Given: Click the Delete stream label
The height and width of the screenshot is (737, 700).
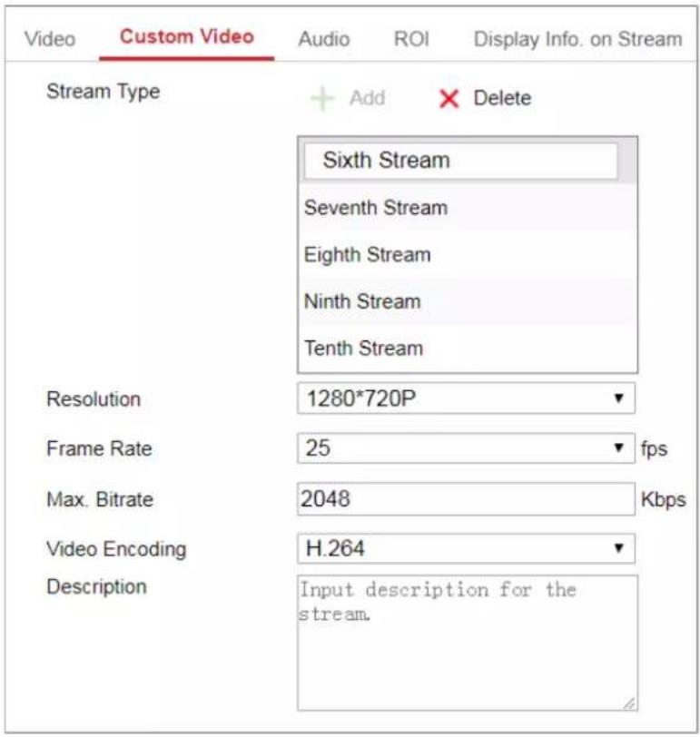Looking at the screenshot, I should (502, 98).
